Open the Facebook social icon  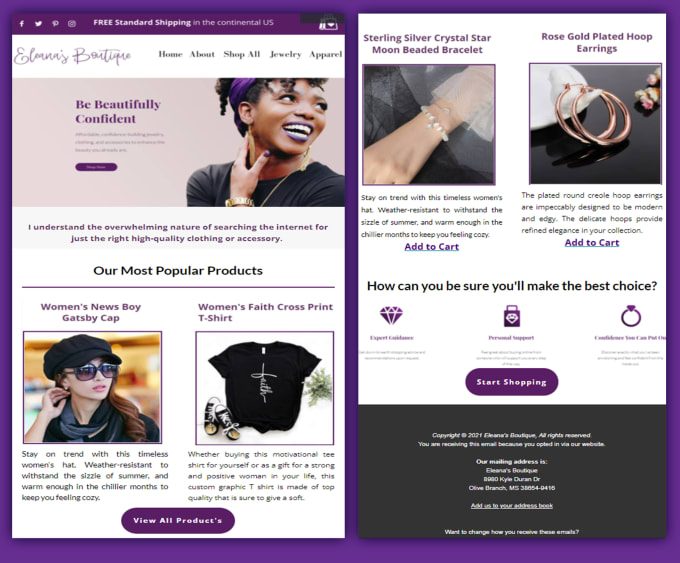click(22, 23)
